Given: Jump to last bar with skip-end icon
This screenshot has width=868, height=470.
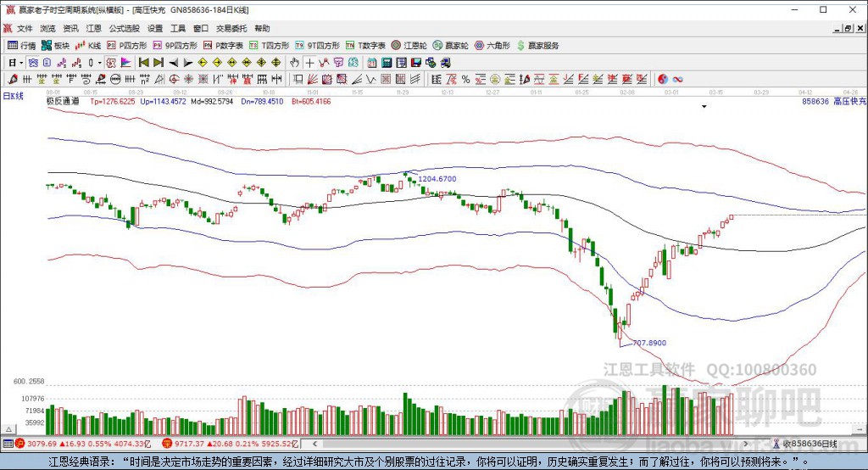Looking at the screenshot, I should [x=159, y=63].
